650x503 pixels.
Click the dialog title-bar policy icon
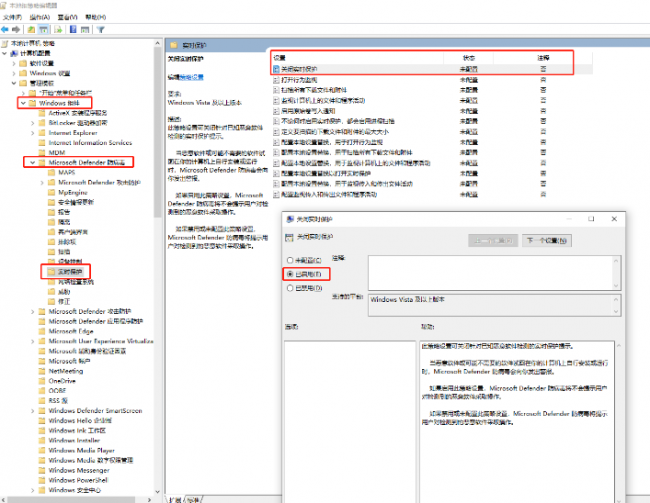[290, 219]
